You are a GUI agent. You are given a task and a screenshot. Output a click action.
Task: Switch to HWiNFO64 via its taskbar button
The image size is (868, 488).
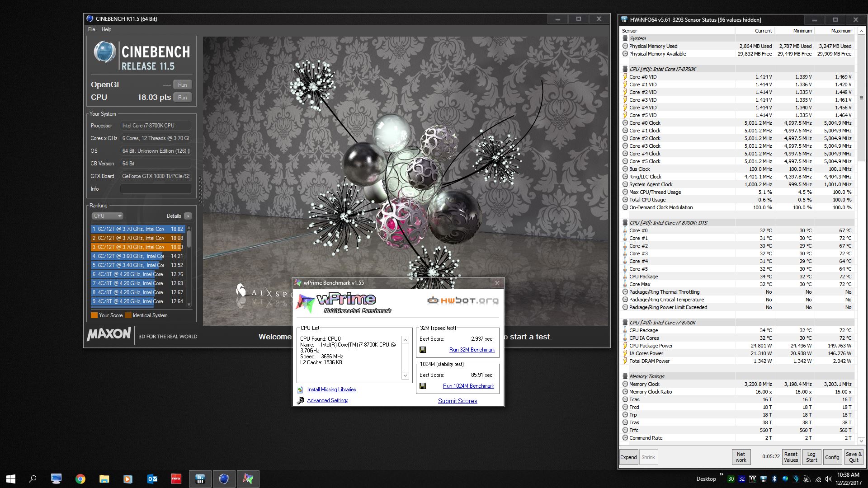pos(200,479)
